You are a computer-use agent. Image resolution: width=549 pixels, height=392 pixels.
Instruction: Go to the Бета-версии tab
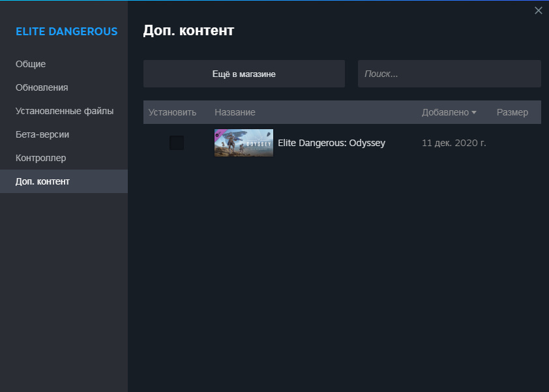tap(64, 134)
